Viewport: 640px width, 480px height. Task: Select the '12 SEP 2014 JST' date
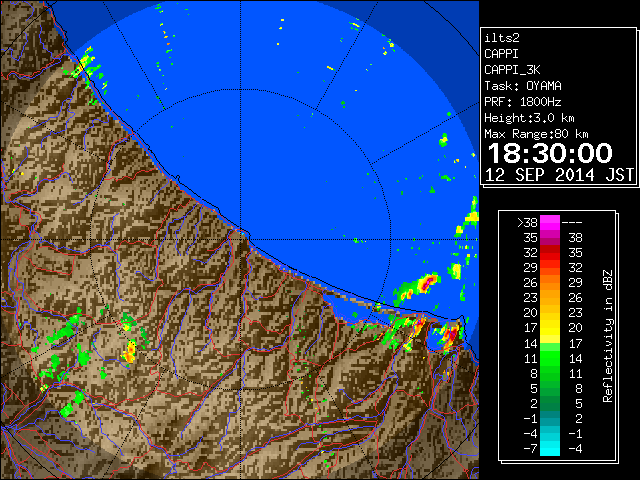coord(560,175)
